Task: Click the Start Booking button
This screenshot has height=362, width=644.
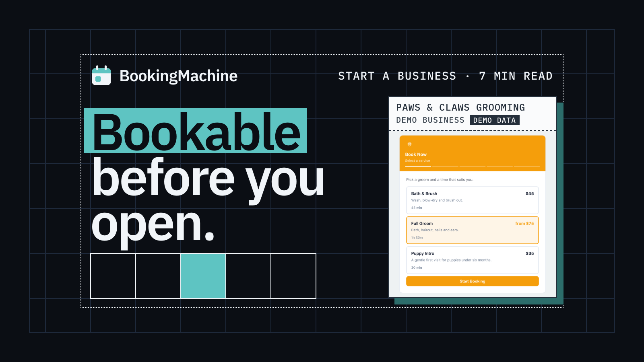Action: click(x=472, y=281)
